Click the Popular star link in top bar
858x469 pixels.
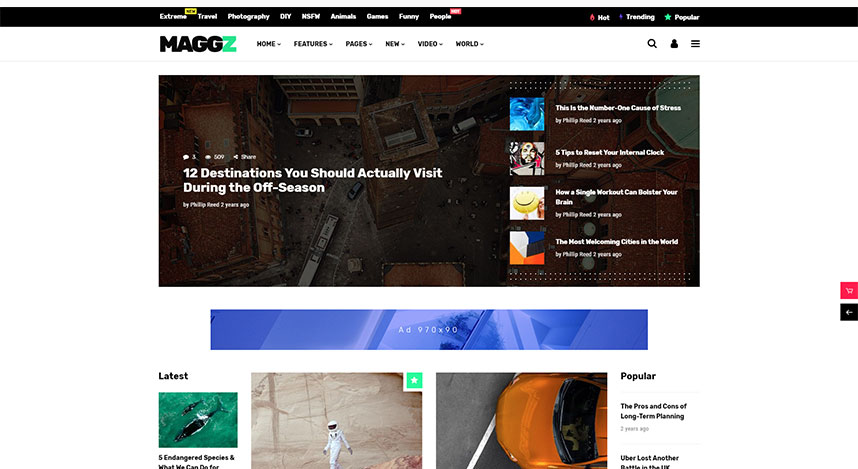click(682, 18)
